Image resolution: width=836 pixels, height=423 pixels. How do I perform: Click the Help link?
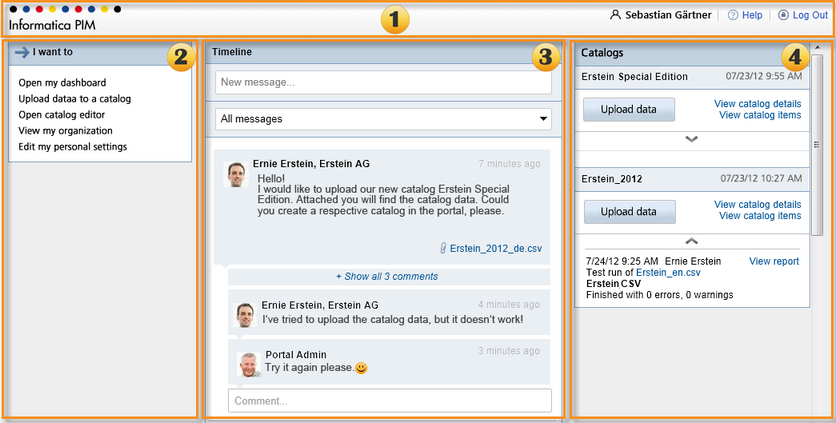[752, 15]
